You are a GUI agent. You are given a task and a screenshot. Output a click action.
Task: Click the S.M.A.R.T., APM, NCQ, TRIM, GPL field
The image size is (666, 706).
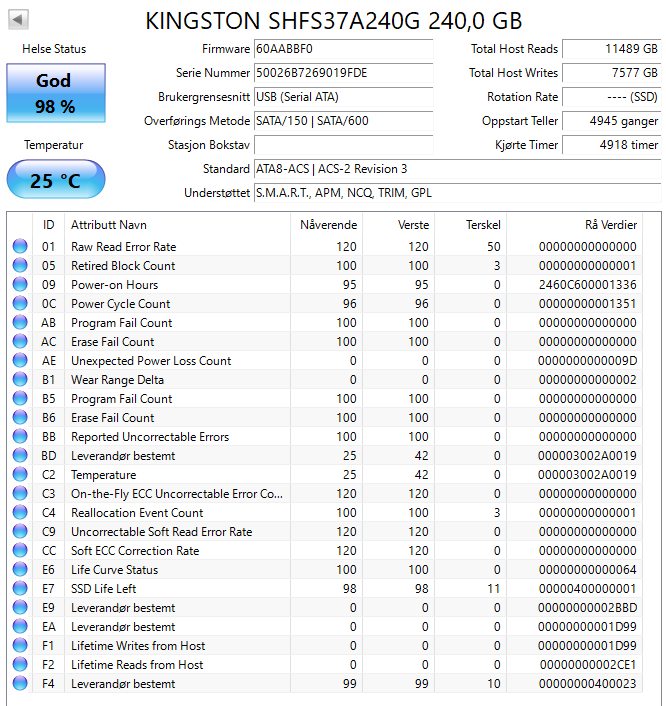458,193
